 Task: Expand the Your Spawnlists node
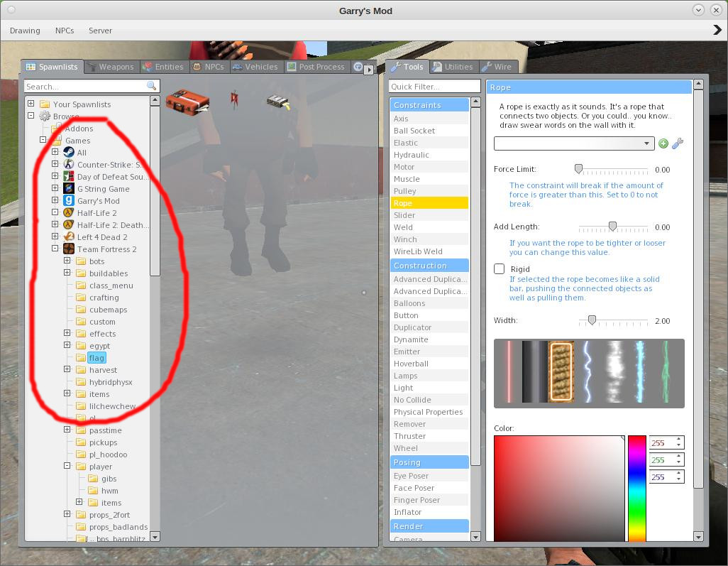(x=31, y=104)
